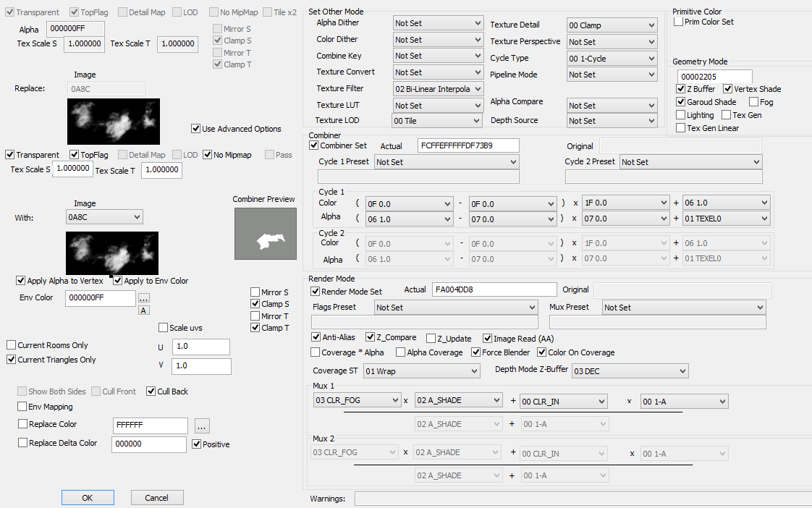Open Texture Filter Bi-Linear dropdown
This screenshot has width=812, height=508.
(438, 88)
